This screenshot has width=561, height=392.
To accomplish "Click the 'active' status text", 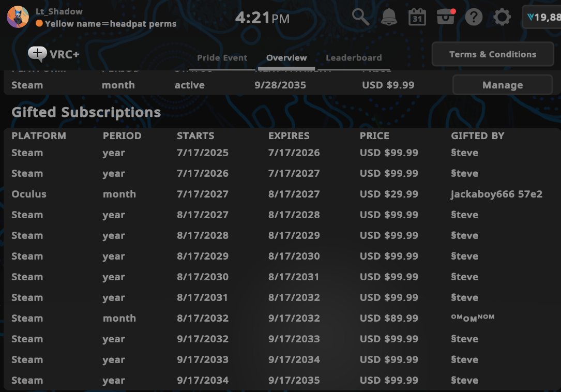I will click(190, 85).
